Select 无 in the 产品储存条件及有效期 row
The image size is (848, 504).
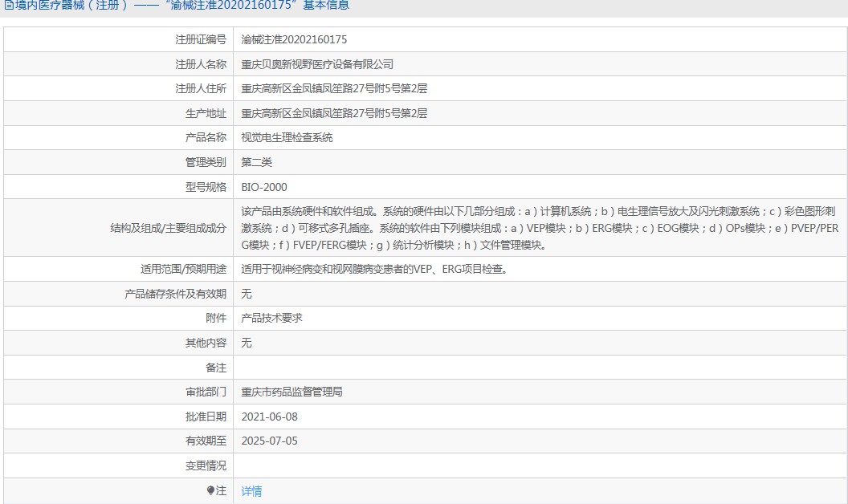click(246, 295)
